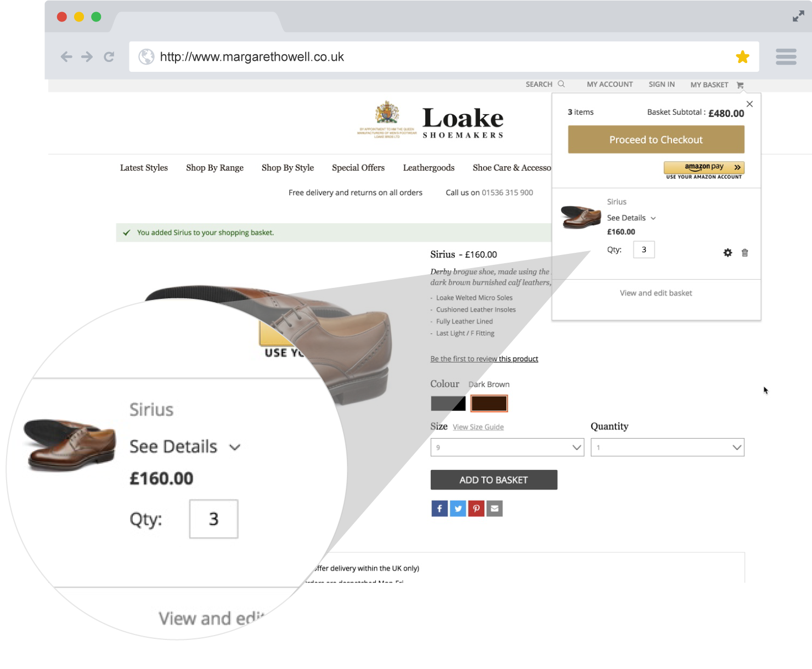Click the red window close dot
This screenshot has height=669, width=812.
click(x=62, y=17)
